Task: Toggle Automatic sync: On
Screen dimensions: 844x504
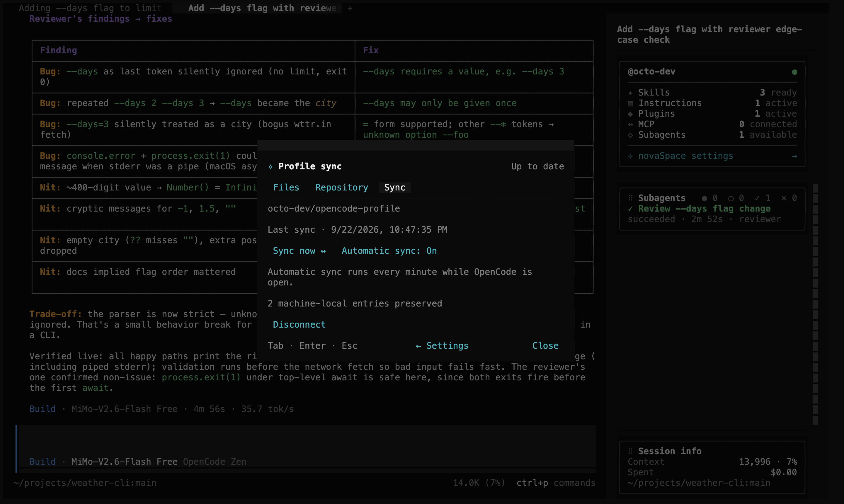Action: pyautogui.click(x=389, y=251)
